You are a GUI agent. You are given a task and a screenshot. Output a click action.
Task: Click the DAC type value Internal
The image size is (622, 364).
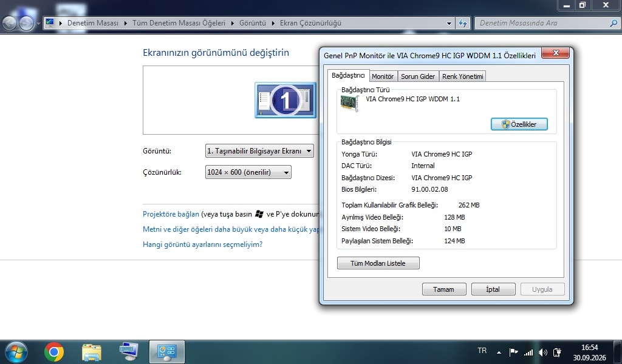click(423, 166)
